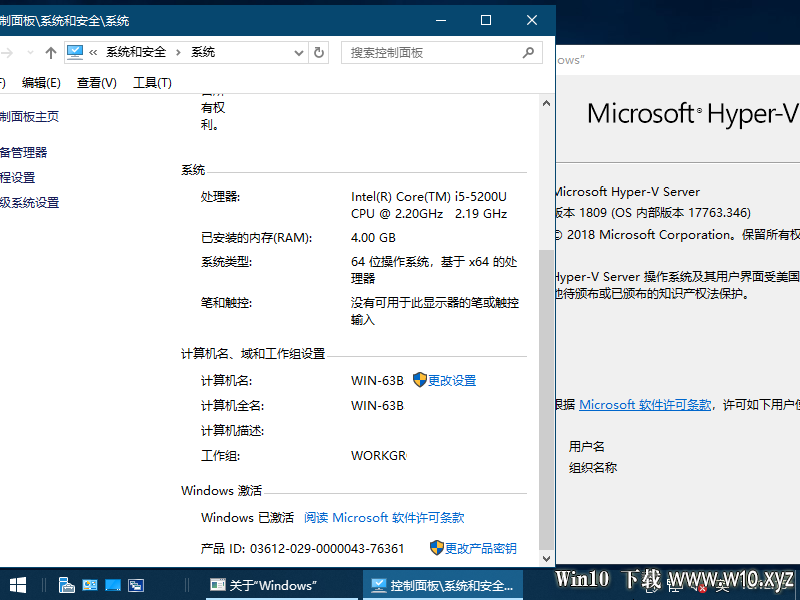Click the breadcrumb chevron after 系统和安全
The height and width of the screenshot is (600, 800).
click(x=179, y=53)
